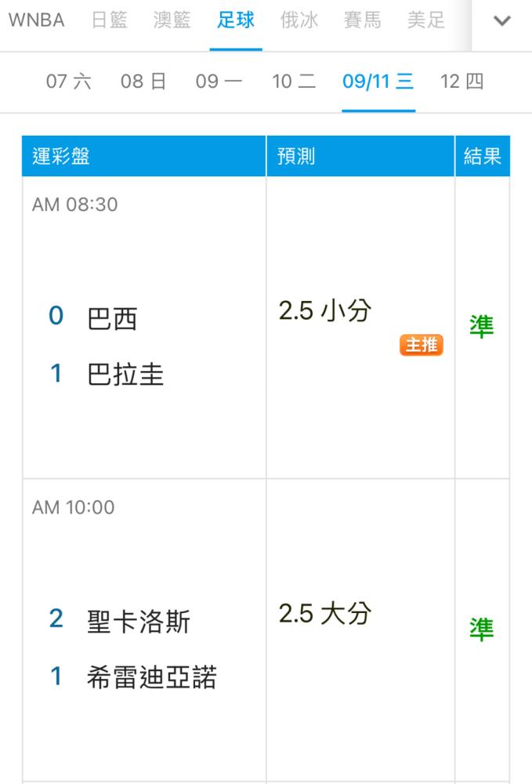Jump to date 12 四
Viewport: 532px width, 784px height.
click(x=462, y=81)
